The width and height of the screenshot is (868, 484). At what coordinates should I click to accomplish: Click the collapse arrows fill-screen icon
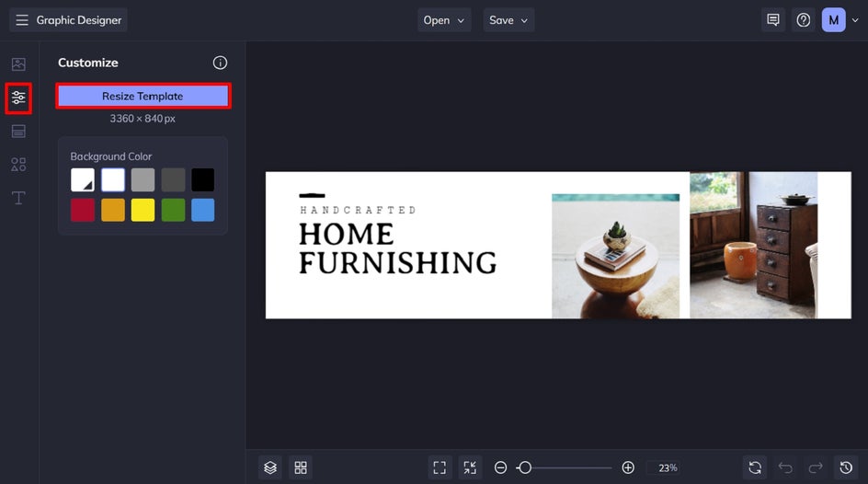[470, 467]
